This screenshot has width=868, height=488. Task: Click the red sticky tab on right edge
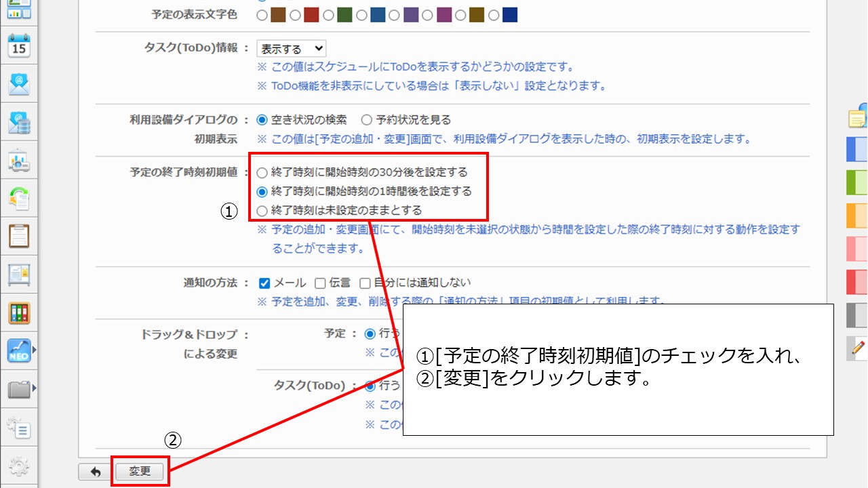click(858, 282)
